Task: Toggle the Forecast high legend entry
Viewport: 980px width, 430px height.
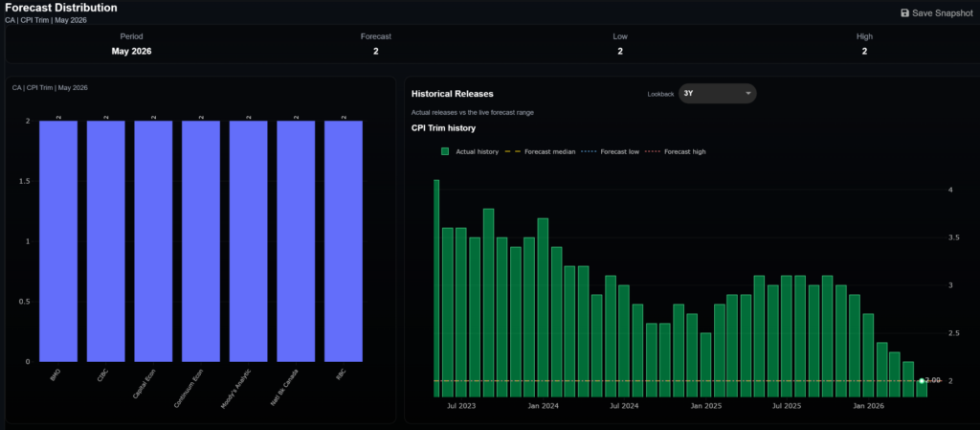Action: click(675, 151)
